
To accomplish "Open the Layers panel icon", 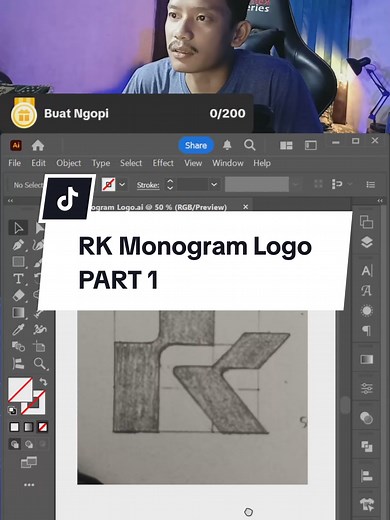I will [x=366, y=242].
